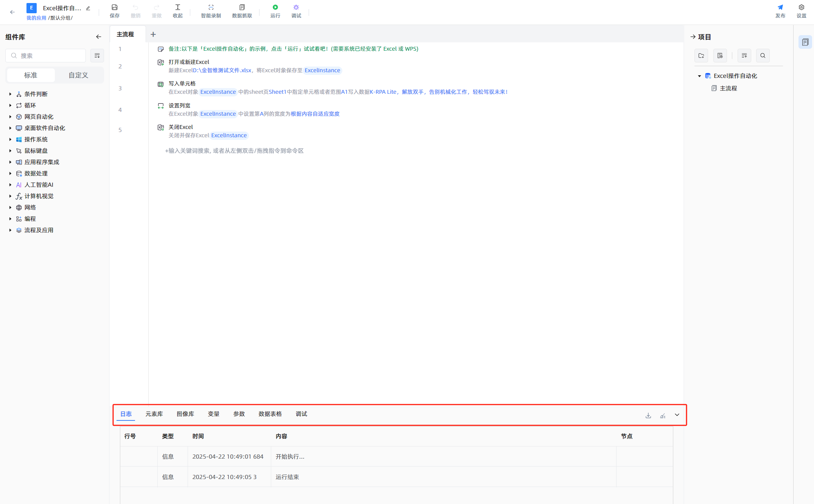Select the 打开或新建Excel command

click(x=189, y=62)
